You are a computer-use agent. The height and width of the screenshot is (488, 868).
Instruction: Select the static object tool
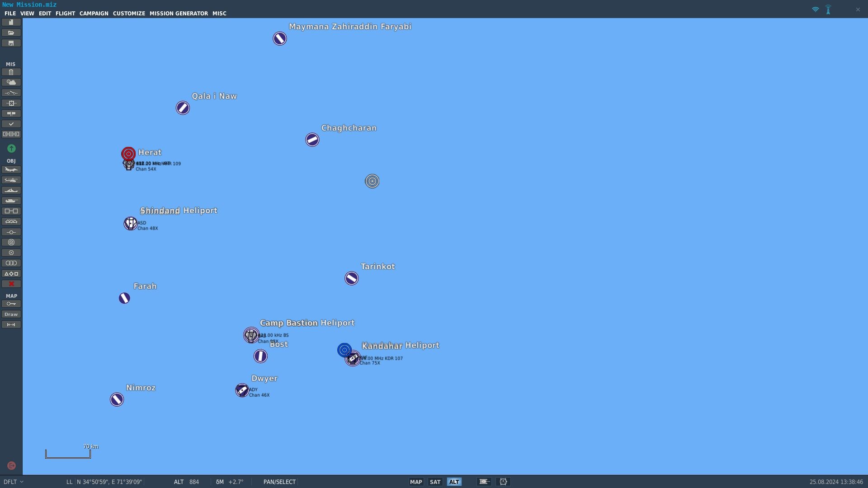tap(11, 211)
